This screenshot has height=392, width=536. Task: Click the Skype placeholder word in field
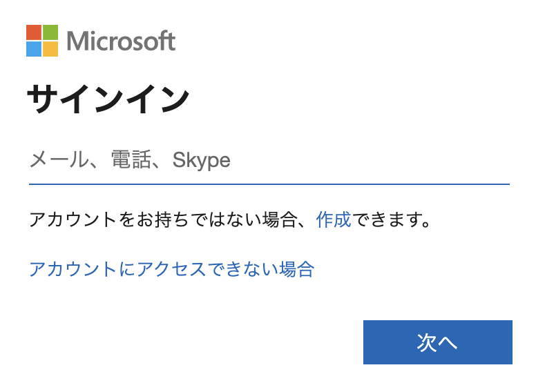pos(201,161)
